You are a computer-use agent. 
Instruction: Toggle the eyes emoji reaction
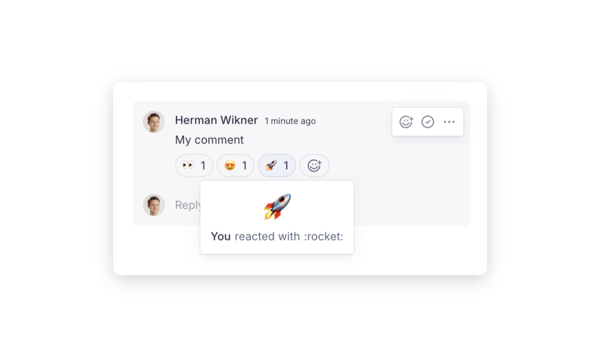[x=194, y=166]
